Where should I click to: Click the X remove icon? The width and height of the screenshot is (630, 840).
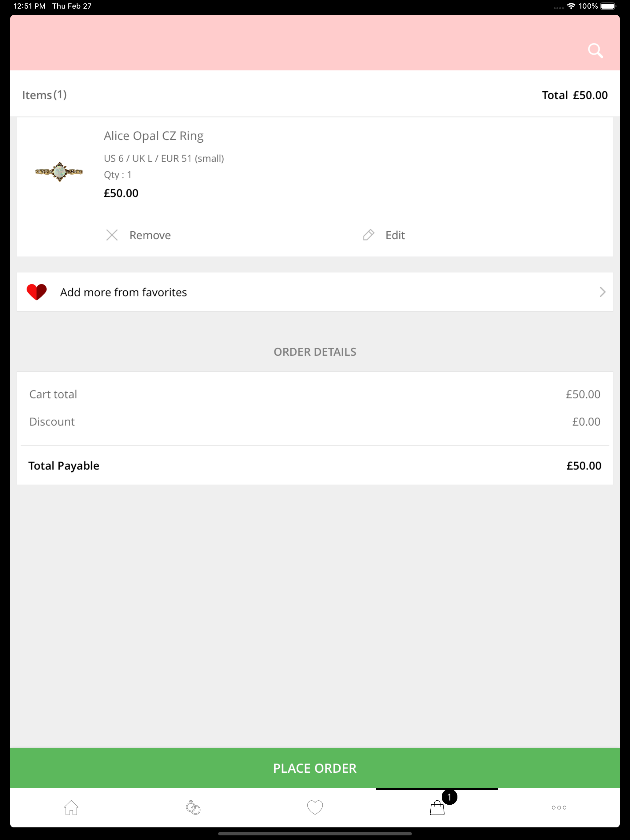click(112, 235)
